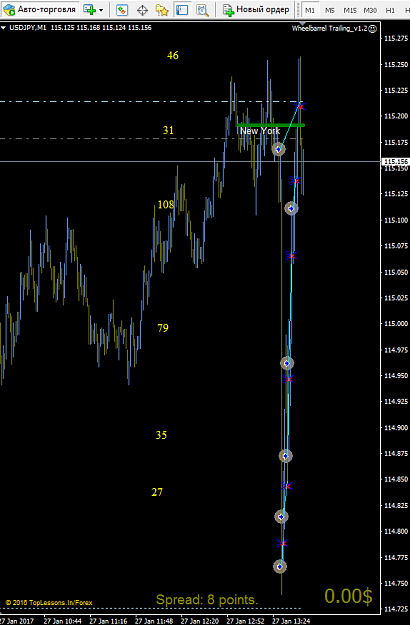
Task: Click the yellow number 35 label
Action: 161,435
